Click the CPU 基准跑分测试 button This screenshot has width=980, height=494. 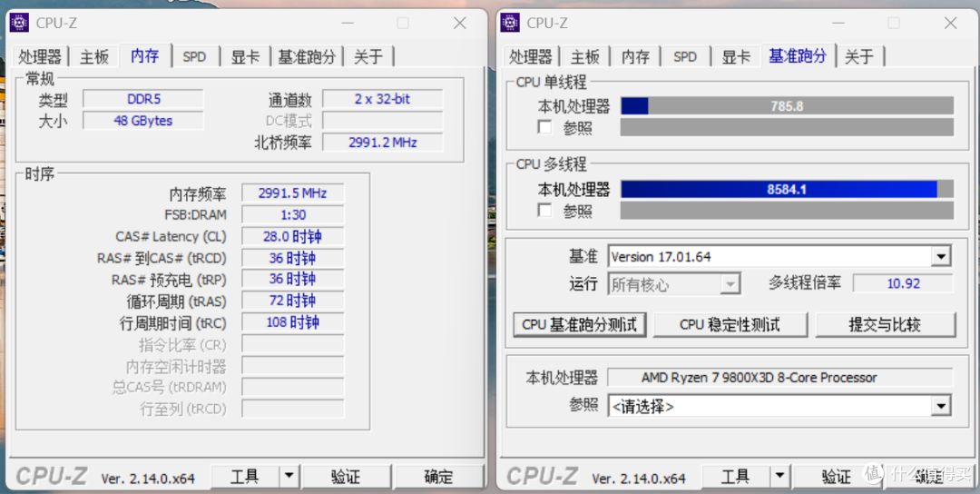point(579,324)
